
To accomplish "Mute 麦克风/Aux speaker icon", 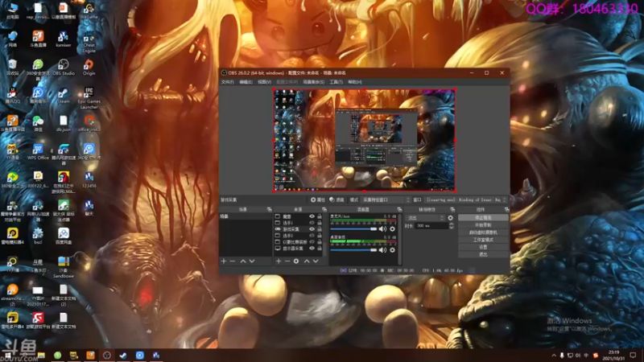I will pyautogui.click(x=382, y=229).
